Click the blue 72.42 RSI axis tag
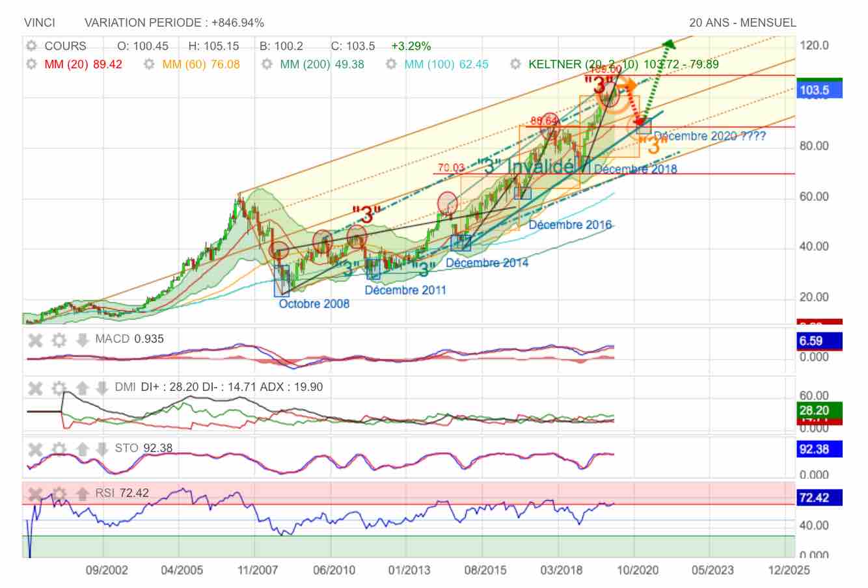 (819, 498)
